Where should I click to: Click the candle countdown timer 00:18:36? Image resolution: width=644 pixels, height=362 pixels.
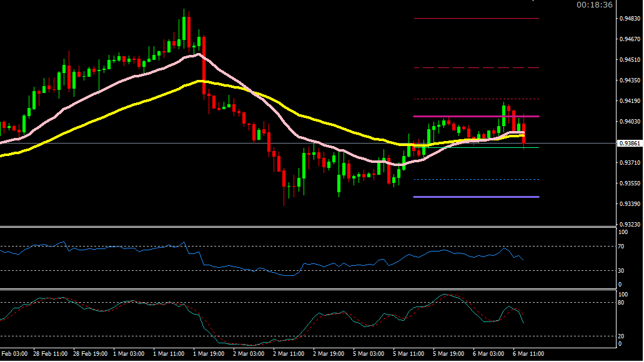pos(594,5)
